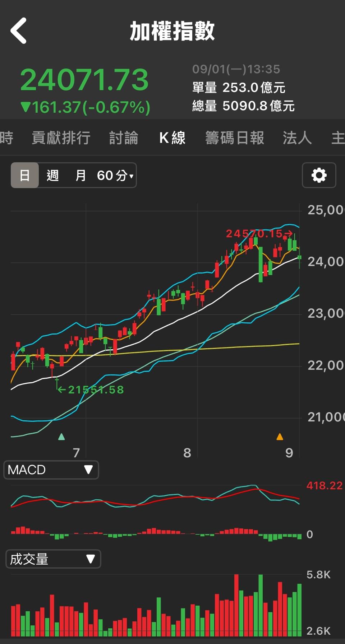
Task: Open the MACD indicator dropdown
Action: coord(51,470)
